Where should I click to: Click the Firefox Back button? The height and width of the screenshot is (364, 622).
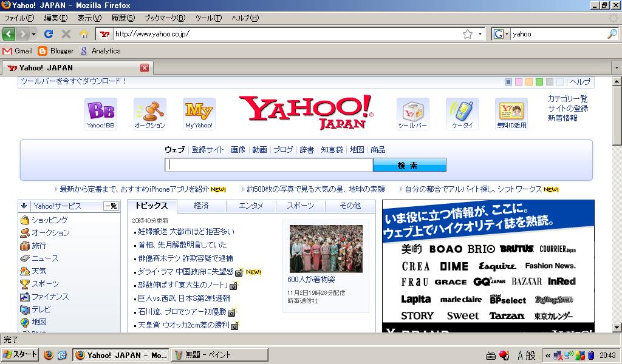[9, 34]
